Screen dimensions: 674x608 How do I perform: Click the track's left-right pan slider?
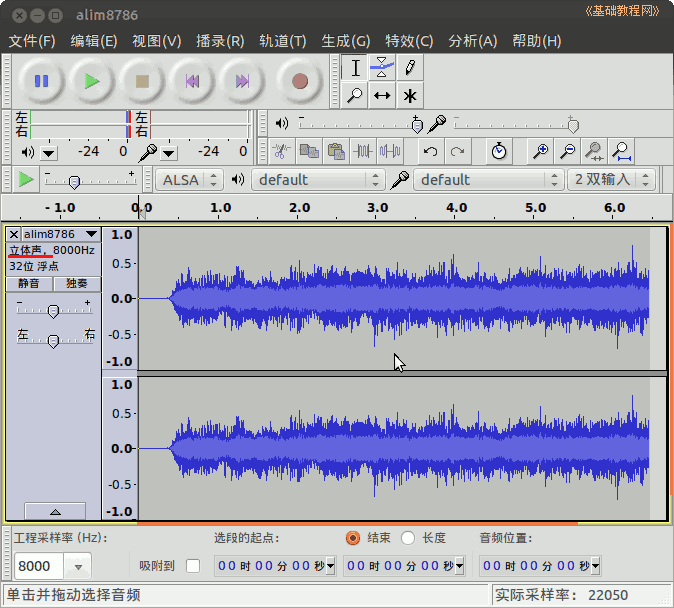[x=53, y=341]
